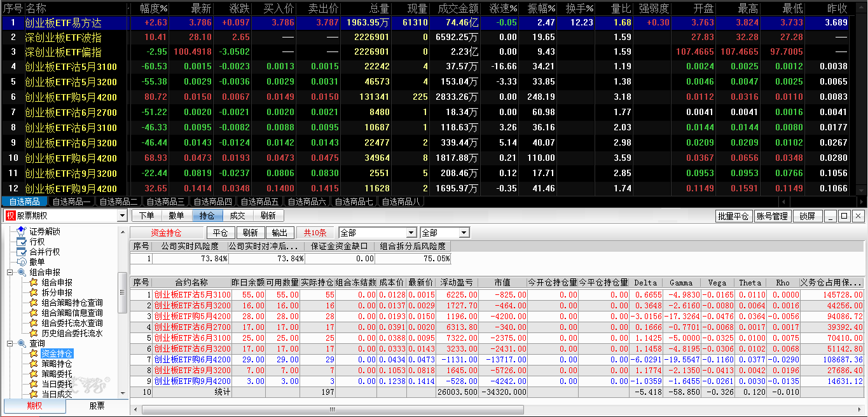Toggle the 持仓 view button
The image size is (868, 417).
207,216
